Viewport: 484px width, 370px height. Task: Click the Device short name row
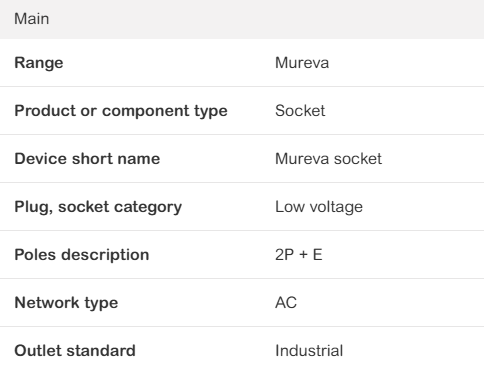(242, 159)
